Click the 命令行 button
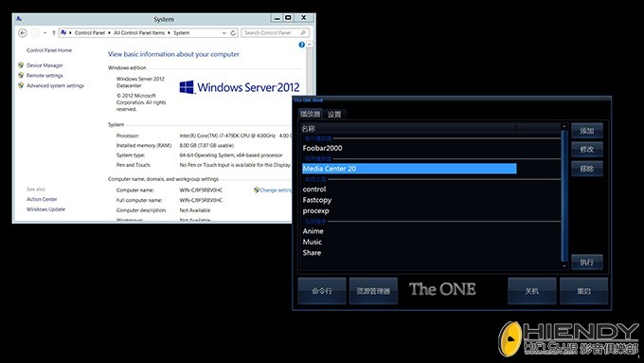644x363 pixels. click(x=322, y=291)
